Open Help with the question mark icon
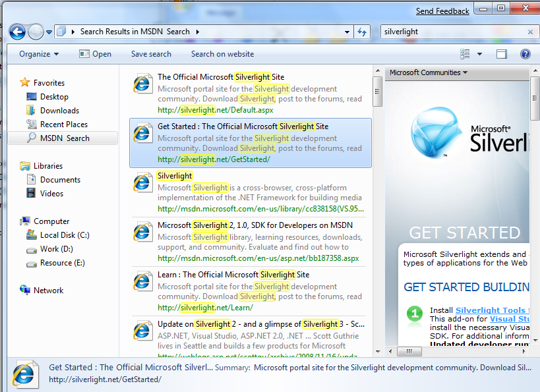Image resolution: width=540 pixels, height=392 pixels. point(525,54)
